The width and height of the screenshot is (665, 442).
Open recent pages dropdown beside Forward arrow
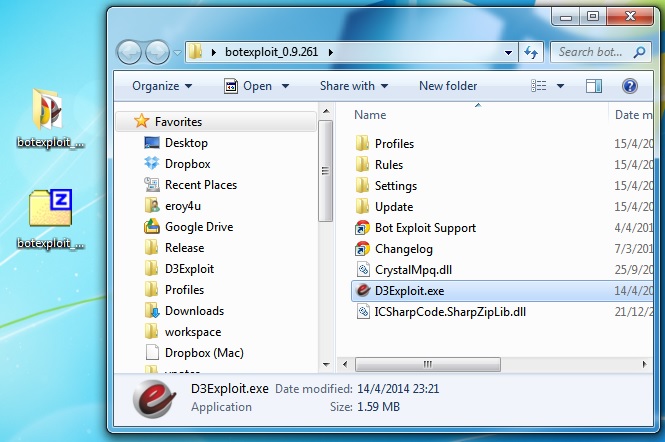(x=177, y=53)
